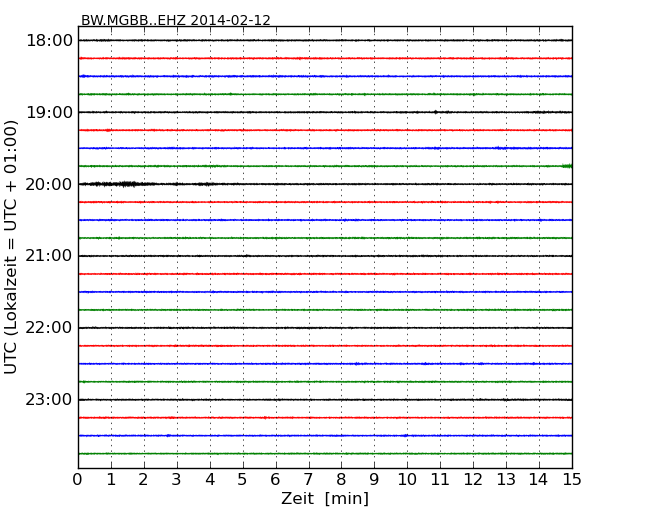The image size is (650, 520).
Task: Click x-axis tick label 3
Action: point(177,480)
